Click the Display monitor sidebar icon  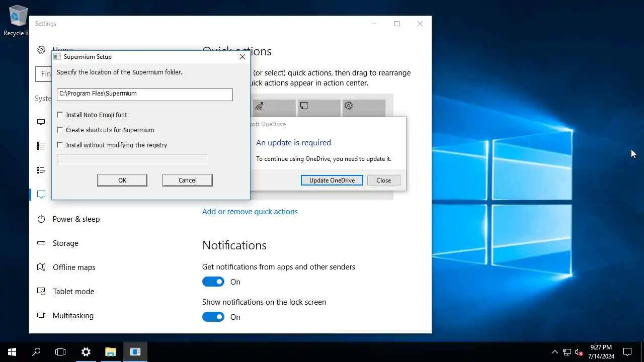coord(41,122)
